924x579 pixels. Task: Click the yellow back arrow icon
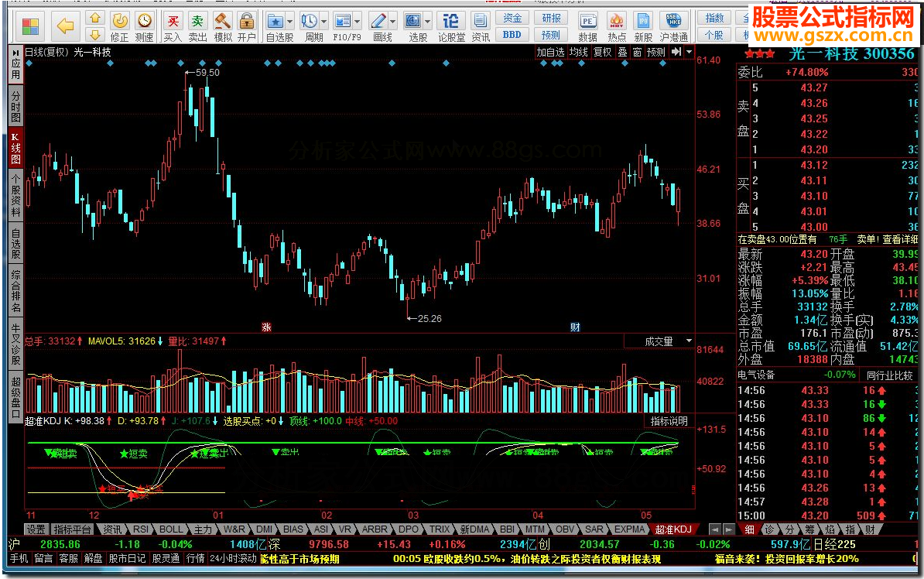pos(66,27)
